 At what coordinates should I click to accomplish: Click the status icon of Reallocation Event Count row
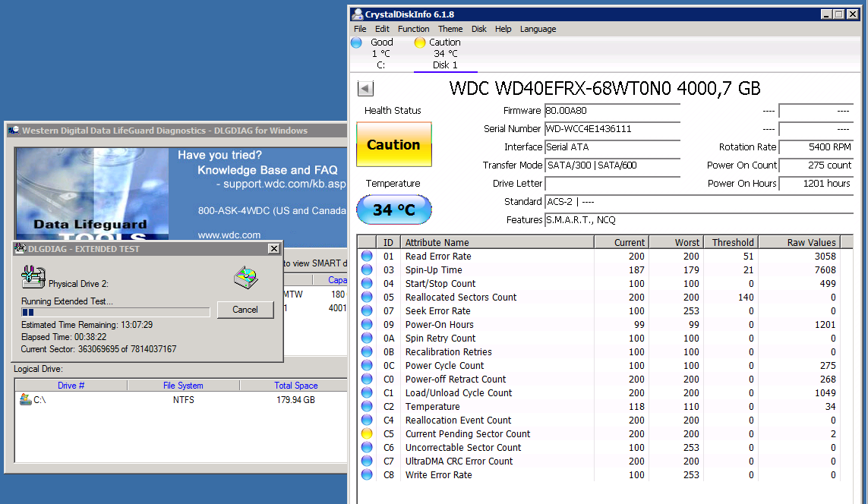[367, 420]
